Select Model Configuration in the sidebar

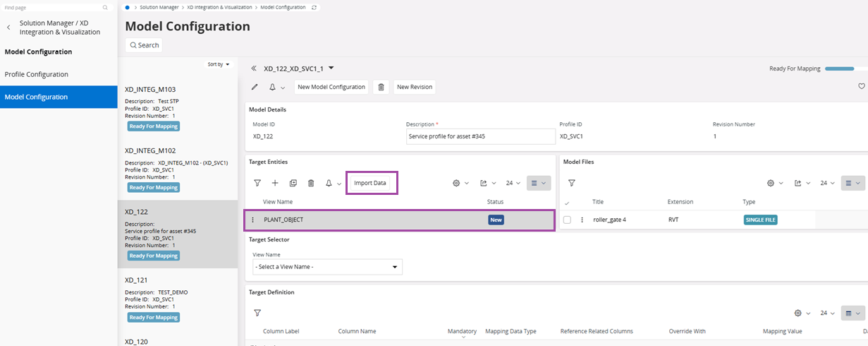click(x=37, y=97)
